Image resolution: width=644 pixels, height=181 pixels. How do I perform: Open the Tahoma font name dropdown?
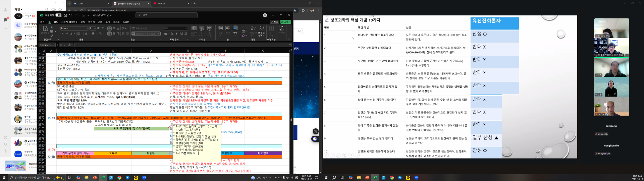88,28
